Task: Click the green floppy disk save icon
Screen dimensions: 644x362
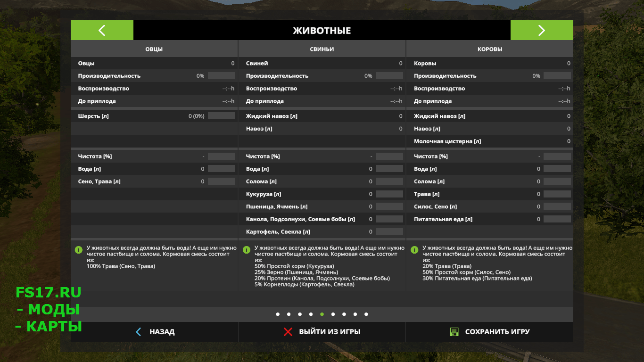Action: pyautogui.click(x=454, y=332)
